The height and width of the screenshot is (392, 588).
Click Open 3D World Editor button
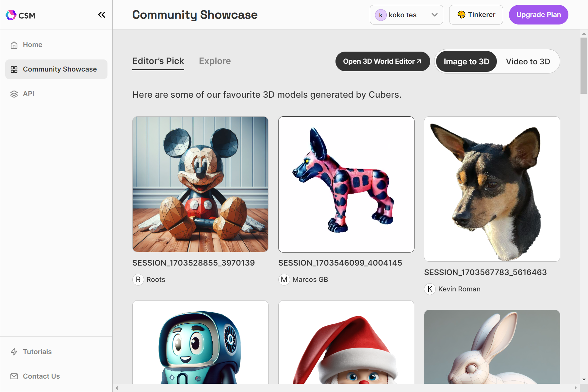tap(383, 61)
